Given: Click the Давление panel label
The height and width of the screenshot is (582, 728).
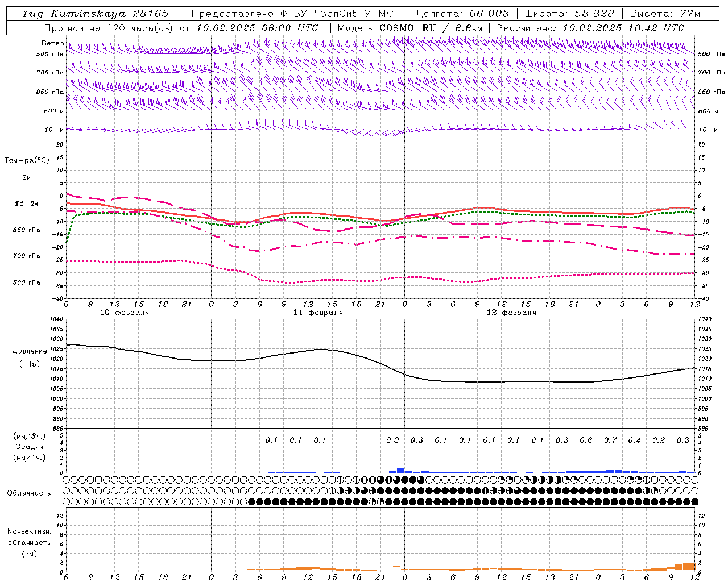Looking at the screenshot, I should click(x=29, y=351).
